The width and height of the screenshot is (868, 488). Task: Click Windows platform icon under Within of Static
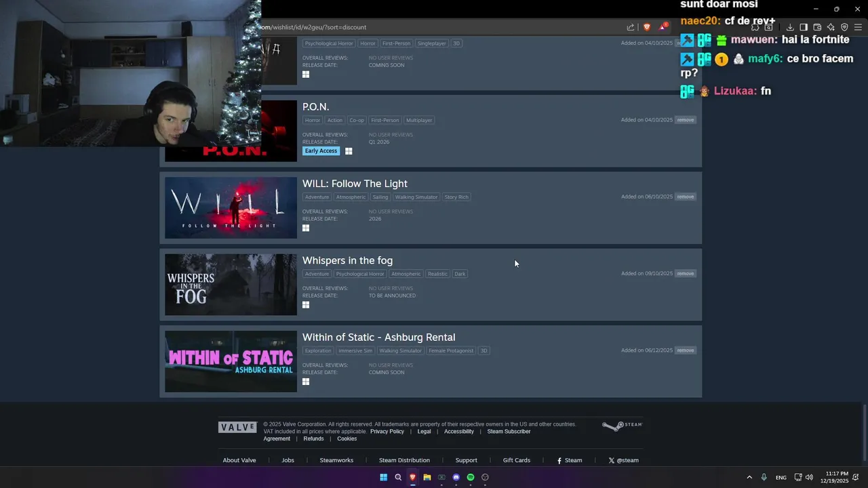point(306,382)
